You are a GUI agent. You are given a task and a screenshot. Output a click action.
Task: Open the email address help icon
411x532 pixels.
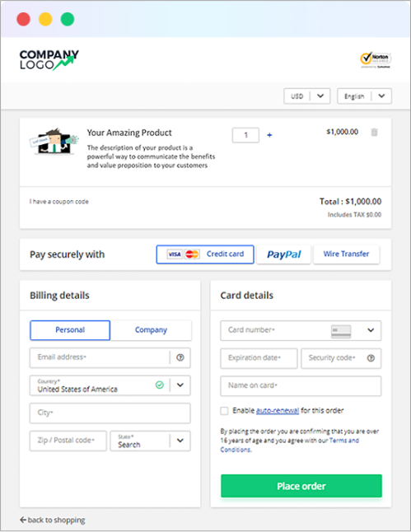[180, 357]
